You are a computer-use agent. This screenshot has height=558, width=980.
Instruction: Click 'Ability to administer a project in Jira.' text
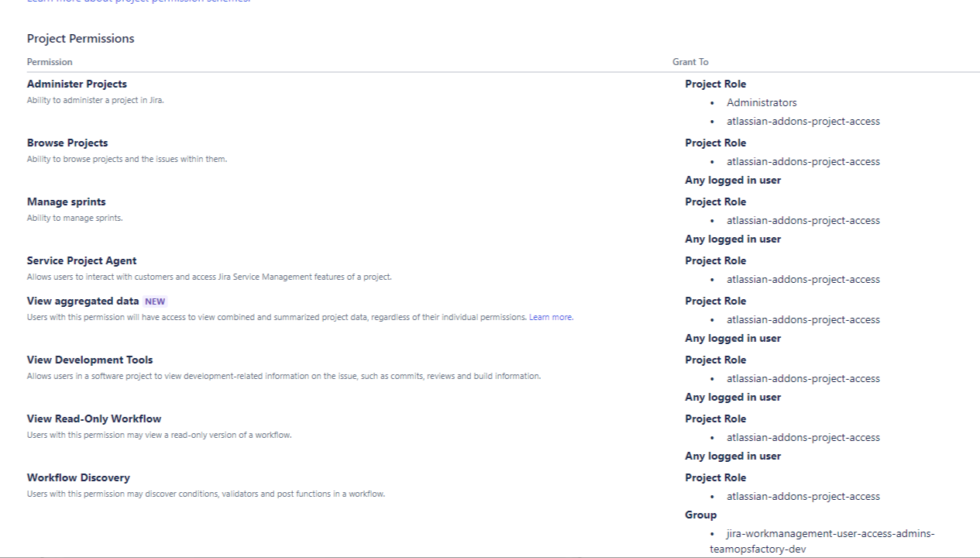95,100
